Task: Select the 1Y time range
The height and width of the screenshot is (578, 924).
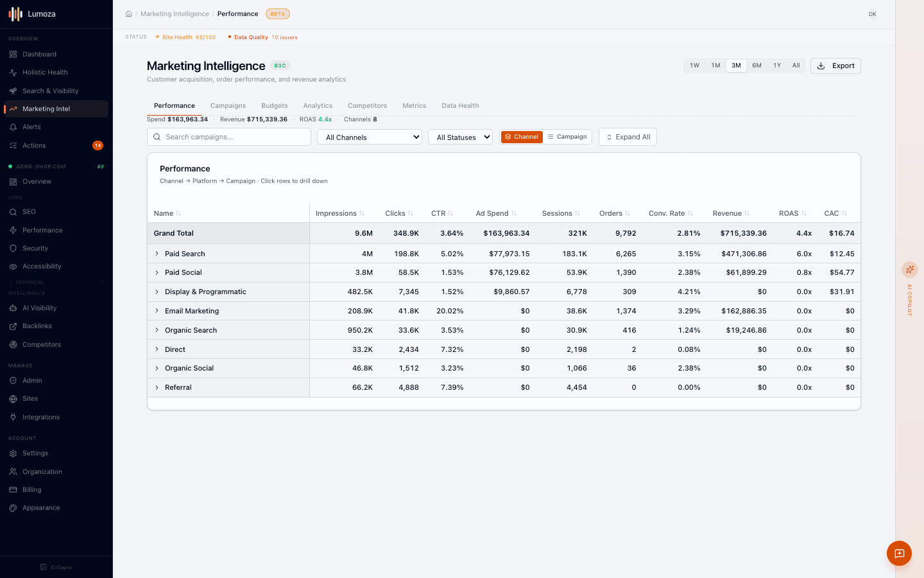Action: (777, 66)
